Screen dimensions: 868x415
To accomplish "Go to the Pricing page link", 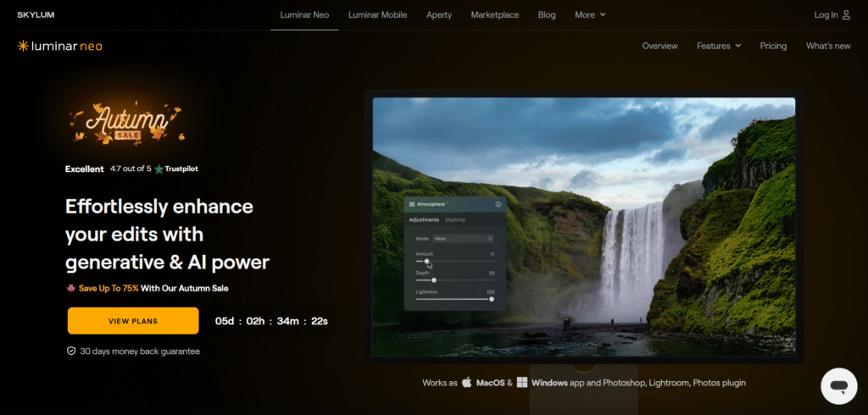I will [x=773, y=46].
